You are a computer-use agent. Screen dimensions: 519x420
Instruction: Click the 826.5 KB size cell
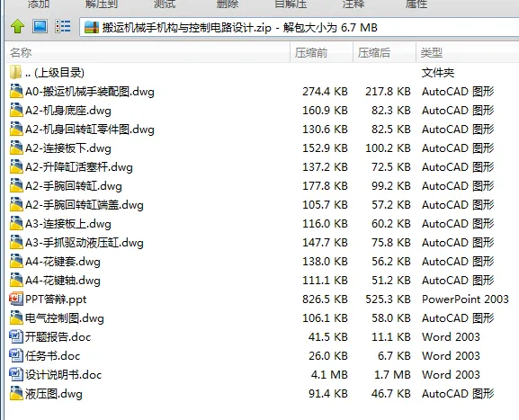pyautogui.click(x=325, y=299)
